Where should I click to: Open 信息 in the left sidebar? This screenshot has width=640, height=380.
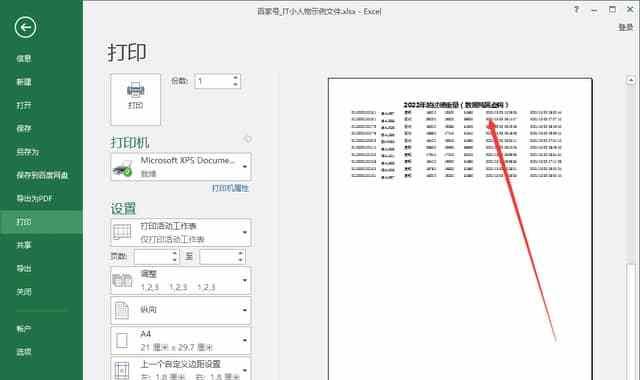click(24, 59)
